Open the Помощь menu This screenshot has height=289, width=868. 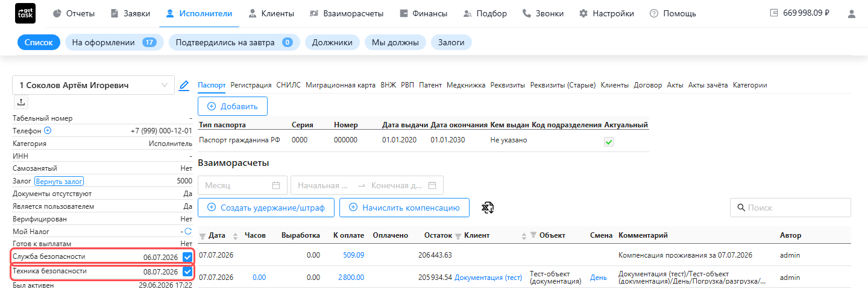pyautogui.click(x=673, y=13)
